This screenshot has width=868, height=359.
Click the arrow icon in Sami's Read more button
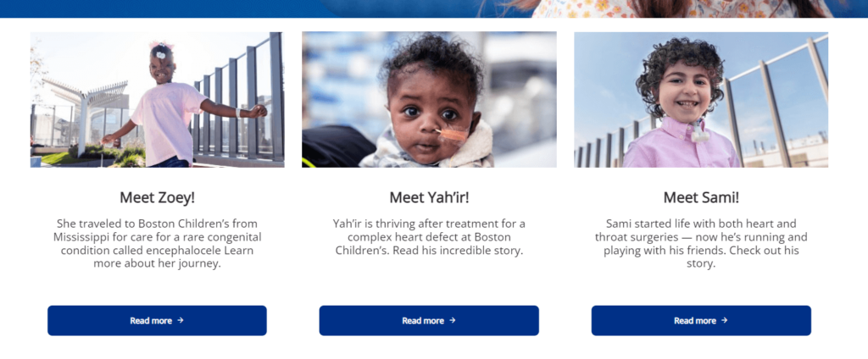pyautogui.click(x=725, y=321)
